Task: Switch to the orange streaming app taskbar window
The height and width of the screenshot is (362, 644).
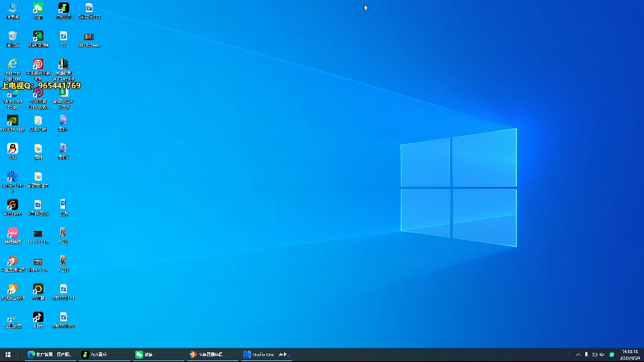Action: click(212, 355)
